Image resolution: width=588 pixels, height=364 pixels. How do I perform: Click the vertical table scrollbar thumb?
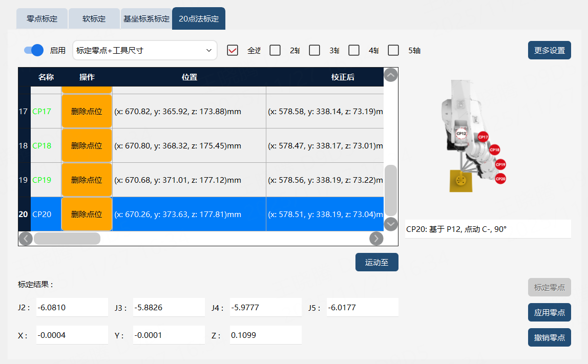(x=391, y=190)
